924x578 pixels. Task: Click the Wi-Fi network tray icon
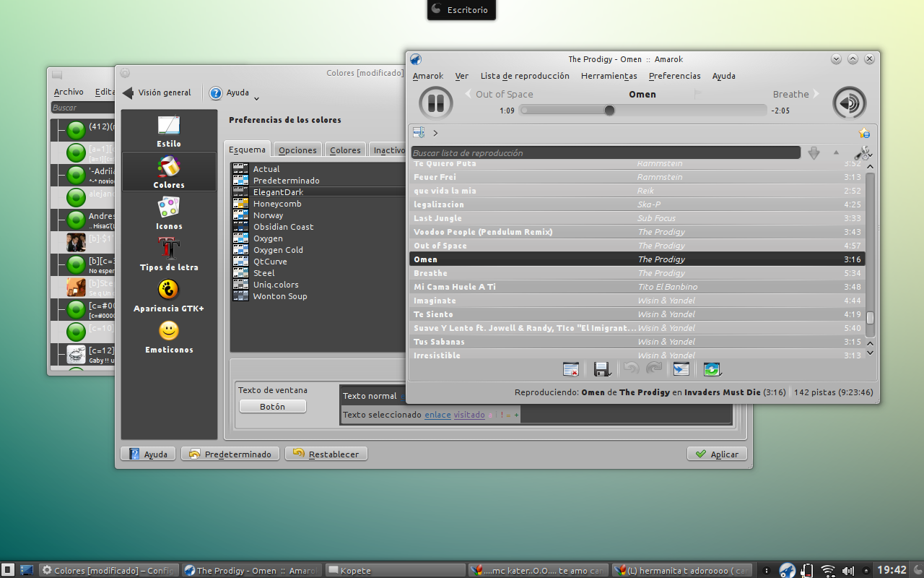tap(828, 570)
